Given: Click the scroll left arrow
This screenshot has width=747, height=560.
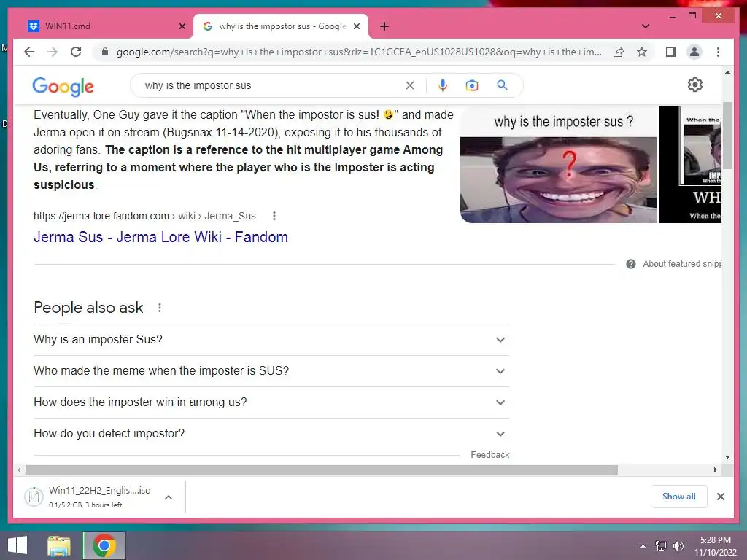Looking at the screenshot, I should [x=18, y=470].
